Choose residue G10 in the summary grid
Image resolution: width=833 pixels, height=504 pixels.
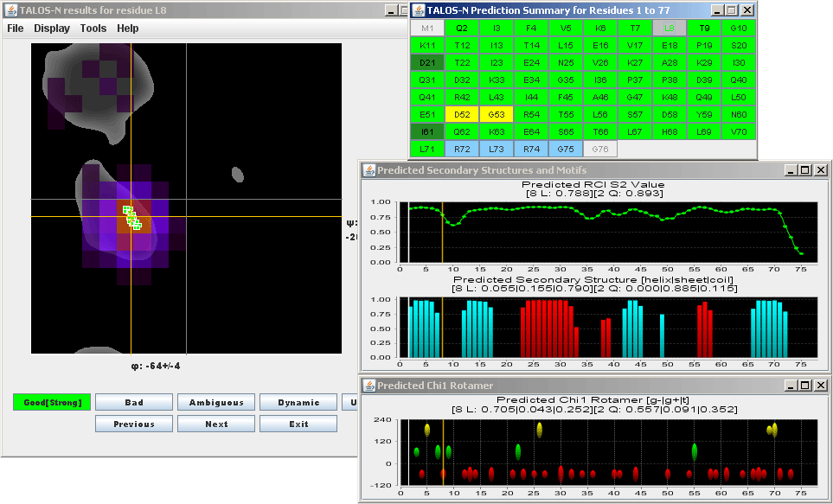(x=739, y=29)
